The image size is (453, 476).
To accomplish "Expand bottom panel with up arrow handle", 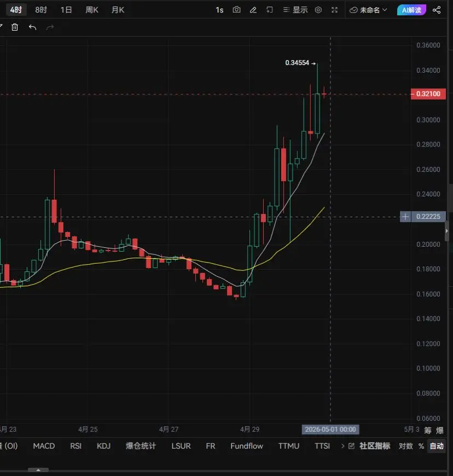I will [38, 470].
